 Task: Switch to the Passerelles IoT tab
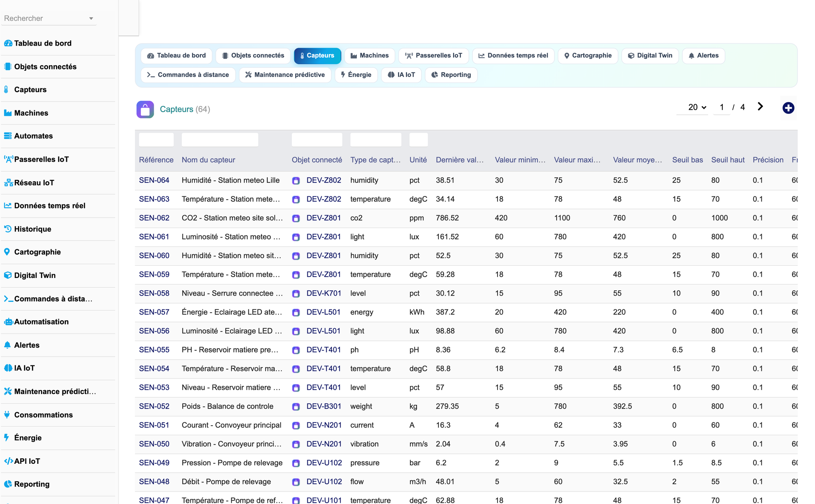[x=433, y=56]
